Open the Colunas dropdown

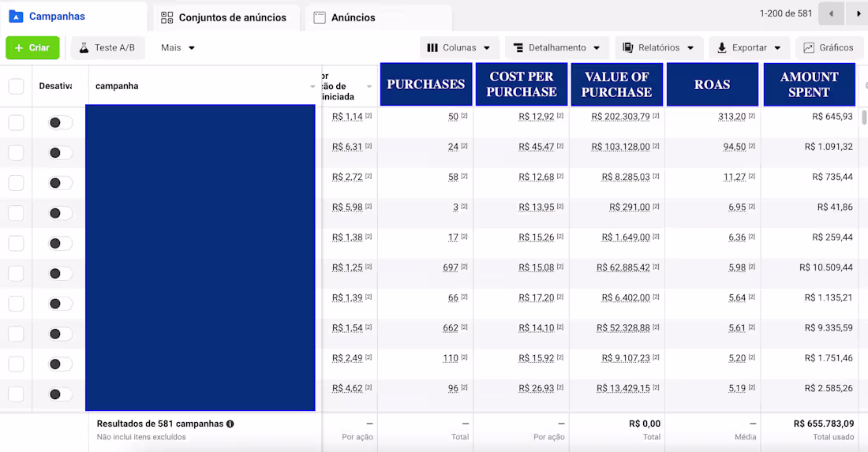(x=459, y=47)
